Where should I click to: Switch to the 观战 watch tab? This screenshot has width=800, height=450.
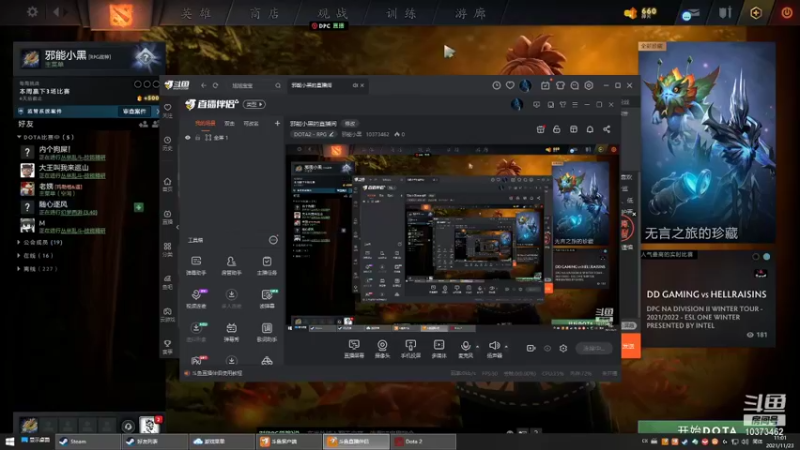pyautogui.click(x=333, y=13)
